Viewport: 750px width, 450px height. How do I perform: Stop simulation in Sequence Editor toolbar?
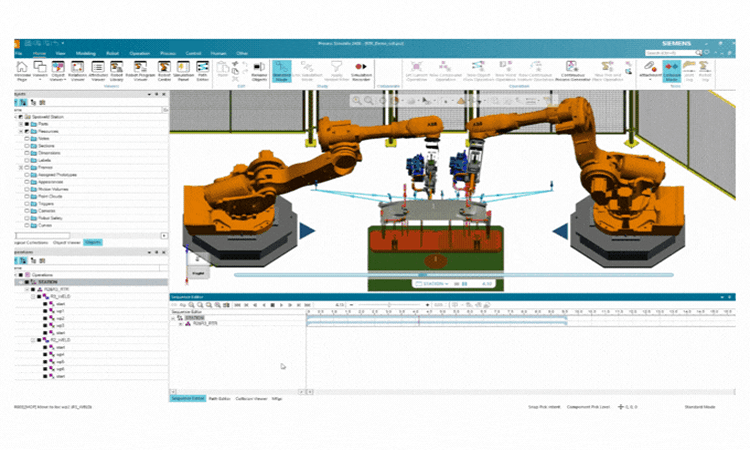click(x=273, y=305)
